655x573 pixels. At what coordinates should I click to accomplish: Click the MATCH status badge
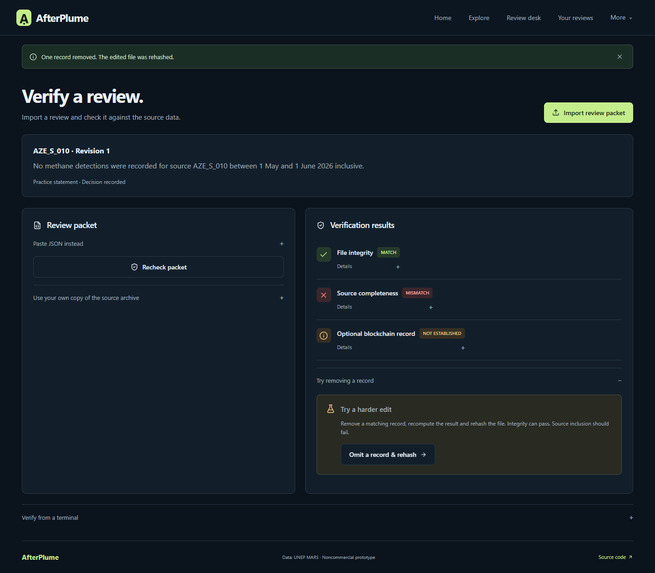[x=388, y=252]
